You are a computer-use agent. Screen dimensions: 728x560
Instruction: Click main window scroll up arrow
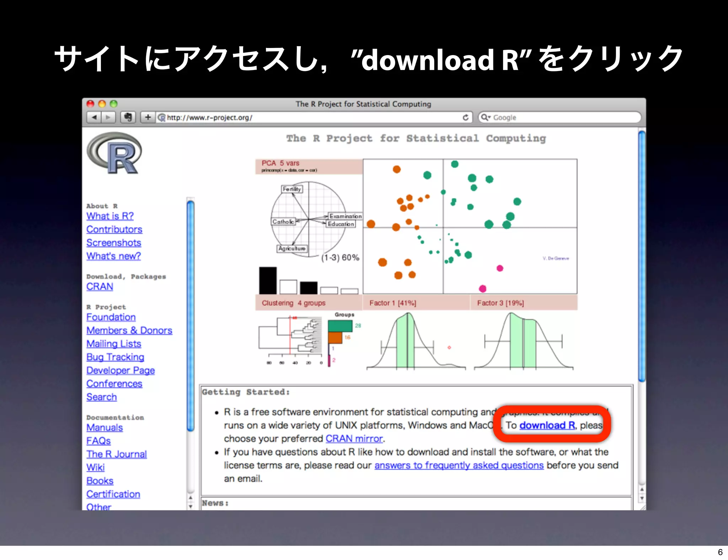pos(642,490)
